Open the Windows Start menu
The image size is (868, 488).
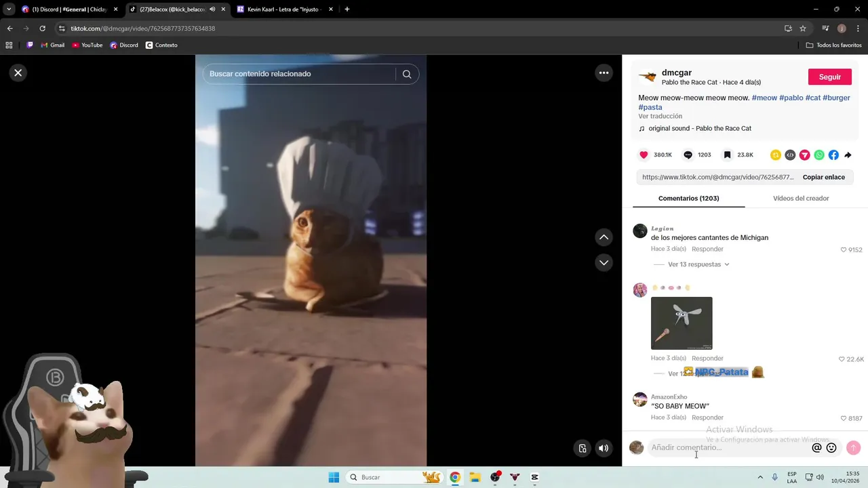click(x=334, y=477)
